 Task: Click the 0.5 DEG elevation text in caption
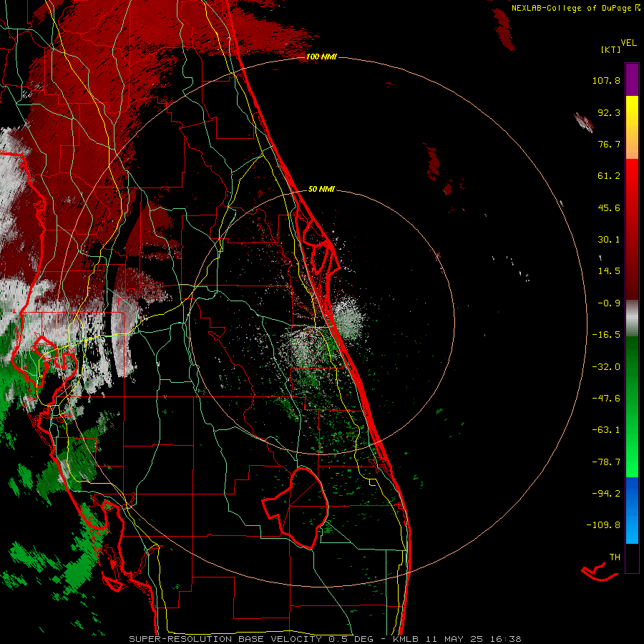click(351, 639)
